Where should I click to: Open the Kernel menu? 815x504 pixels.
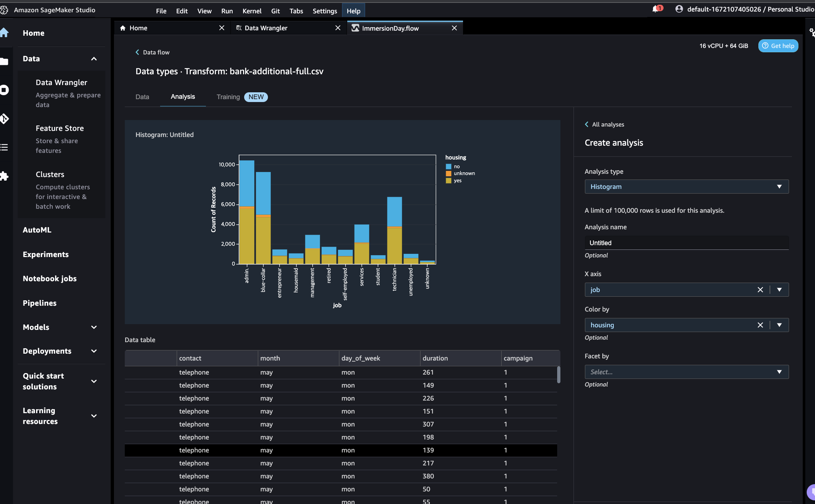tap(252, 11)
